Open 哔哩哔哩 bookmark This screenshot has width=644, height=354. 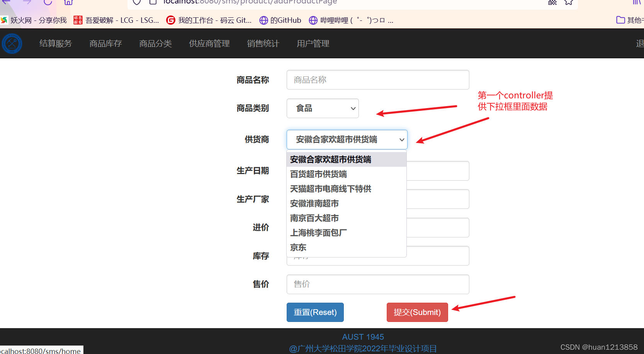[x=351, y=20]
